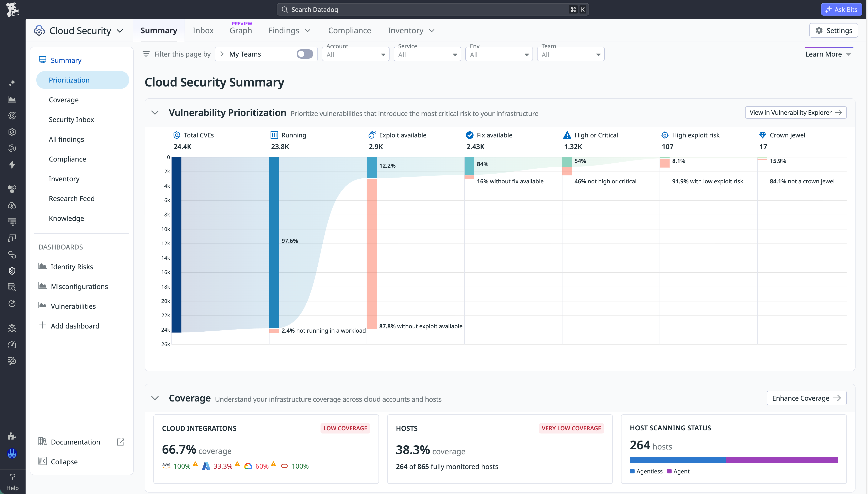Focus the Search Datadog field
The width and height of the screenshot is (868, 494).
coord(433,10)
